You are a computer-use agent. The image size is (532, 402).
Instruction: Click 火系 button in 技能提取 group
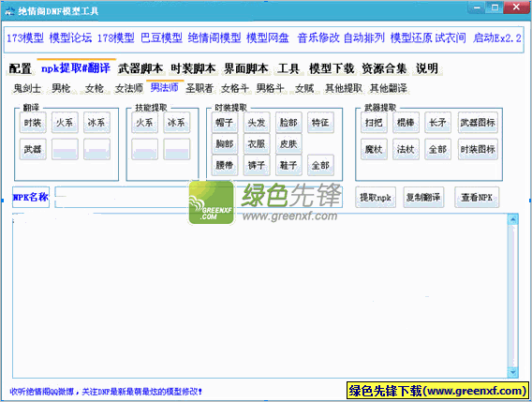[x=144, y=123]
